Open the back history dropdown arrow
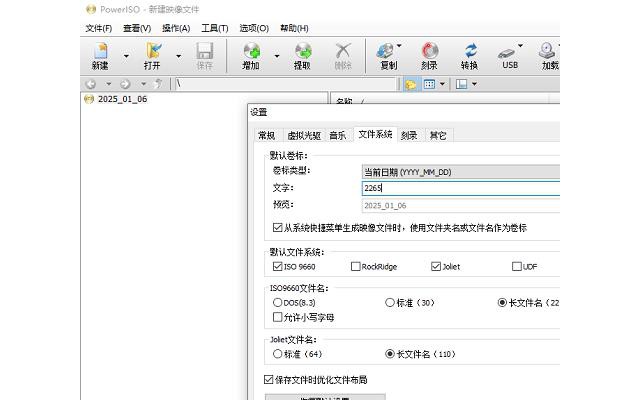Viewport: 640px width, 400px height. (109, 84)
